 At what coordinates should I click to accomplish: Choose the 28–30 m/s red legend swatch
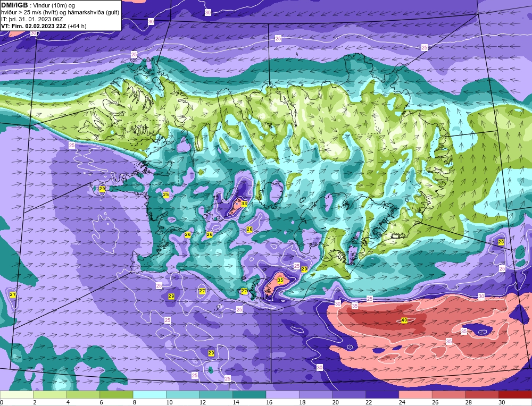click(x=482, y=394)
